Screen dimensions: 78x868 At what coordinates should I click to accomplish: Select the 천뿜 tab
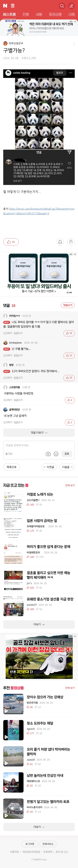26,14
